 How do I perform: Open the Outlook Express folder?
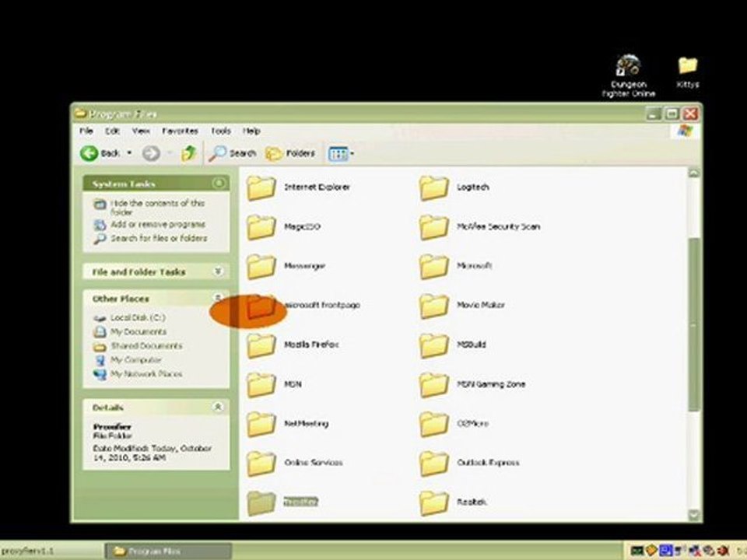(x=469, y=463)
